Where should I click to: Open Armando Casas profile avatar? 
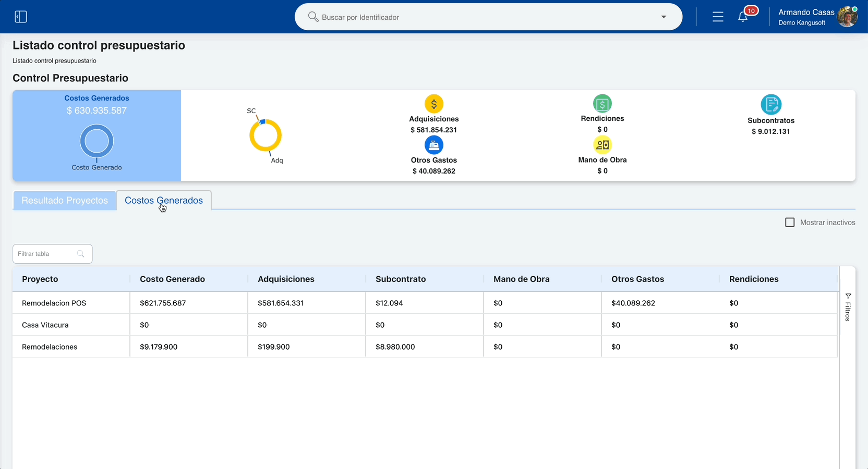click(847, 17)
